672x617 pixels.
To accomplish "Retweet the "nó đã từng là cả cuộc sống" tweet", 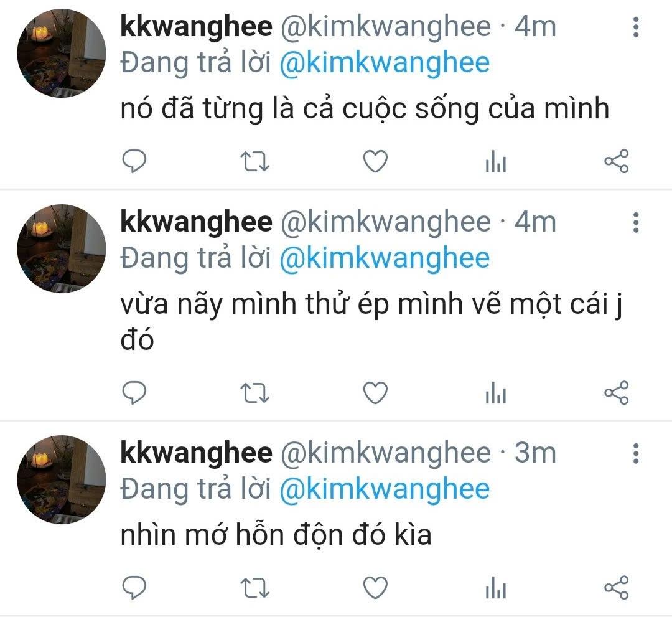I will coord(254,162).
